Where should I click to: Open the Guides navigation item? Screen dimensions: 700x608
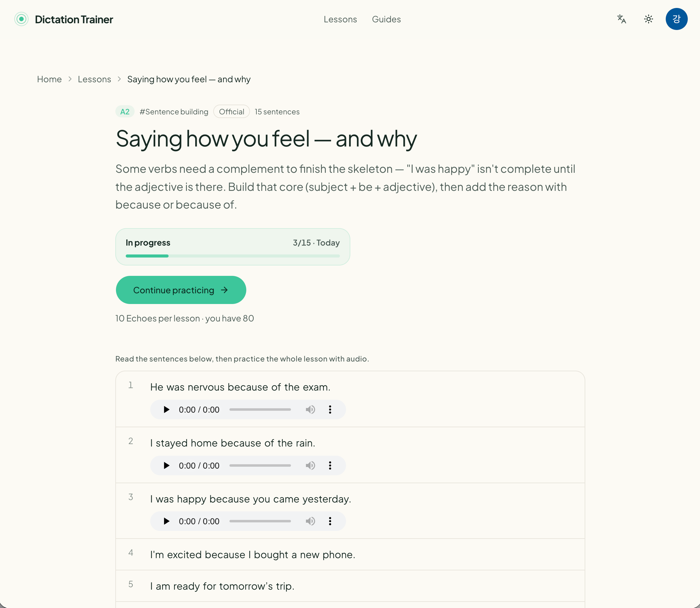click(386, 19)
